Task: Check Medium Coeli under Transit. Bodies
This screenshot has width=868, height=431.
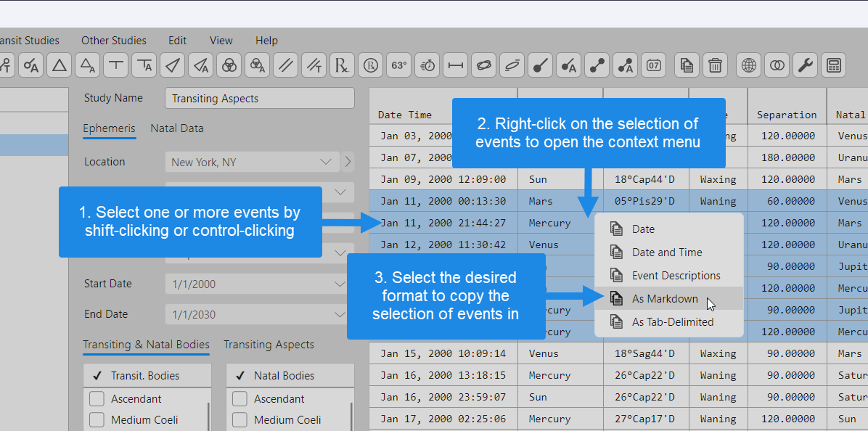Action: [x=97, y=420]
